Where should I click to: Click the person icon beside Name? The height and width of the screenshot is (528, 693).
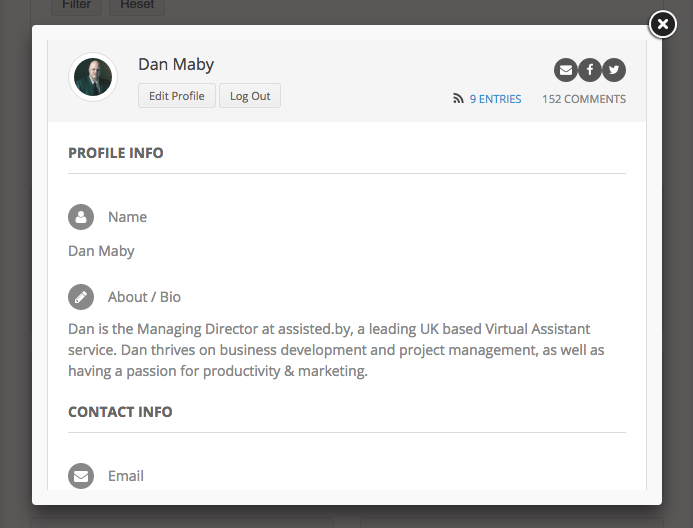pyautogui.click(x=81, y=217)
